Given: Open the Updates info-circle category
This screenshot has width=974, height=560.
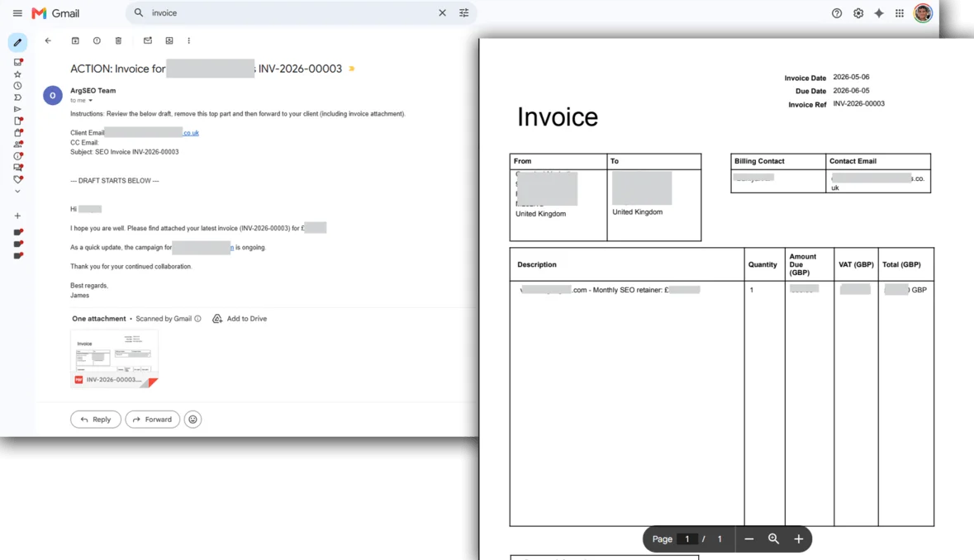Looking at the screenshot, I should (x=18, y=156).
